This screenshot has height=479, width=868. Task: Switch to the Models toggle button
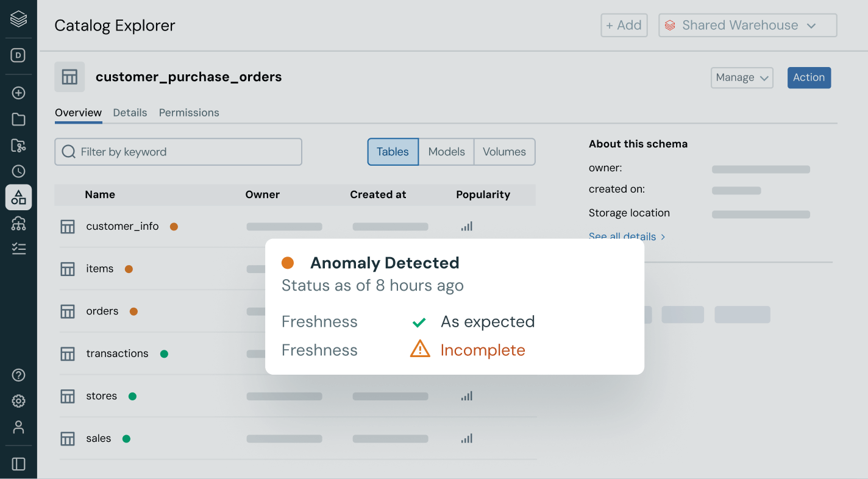[x=446, y=152]
